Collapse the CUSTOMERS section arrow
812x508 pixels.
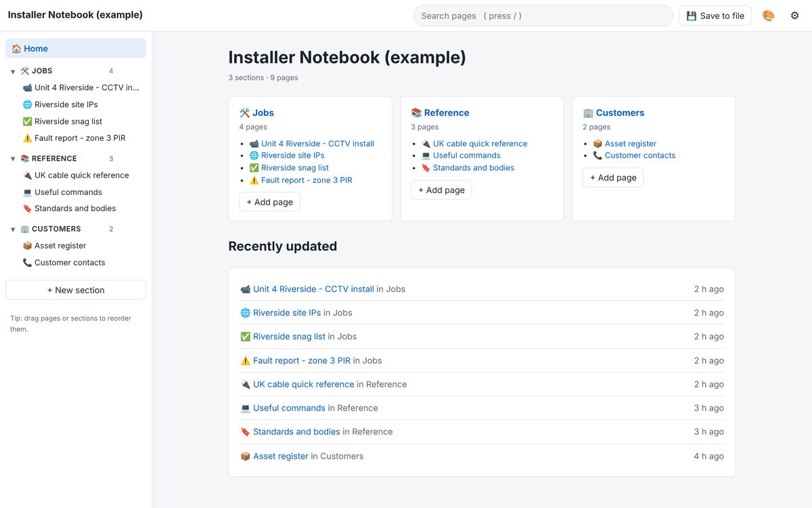click(13, 230)
